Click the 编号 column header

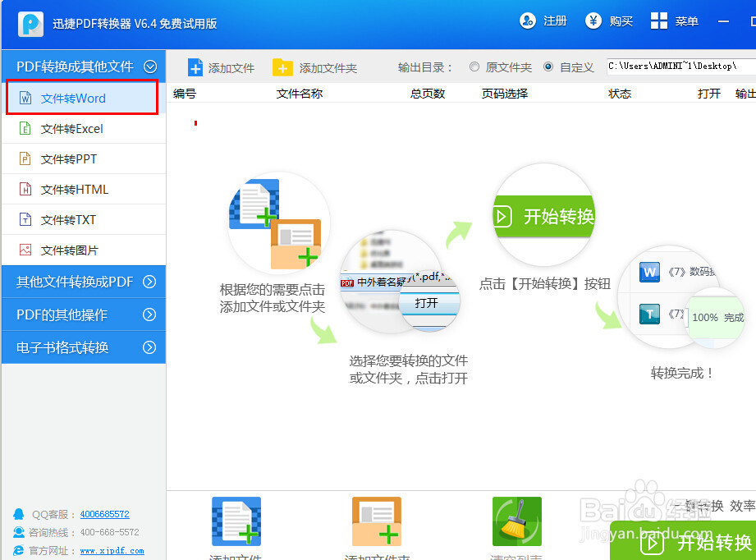click(x=185, y=94)
